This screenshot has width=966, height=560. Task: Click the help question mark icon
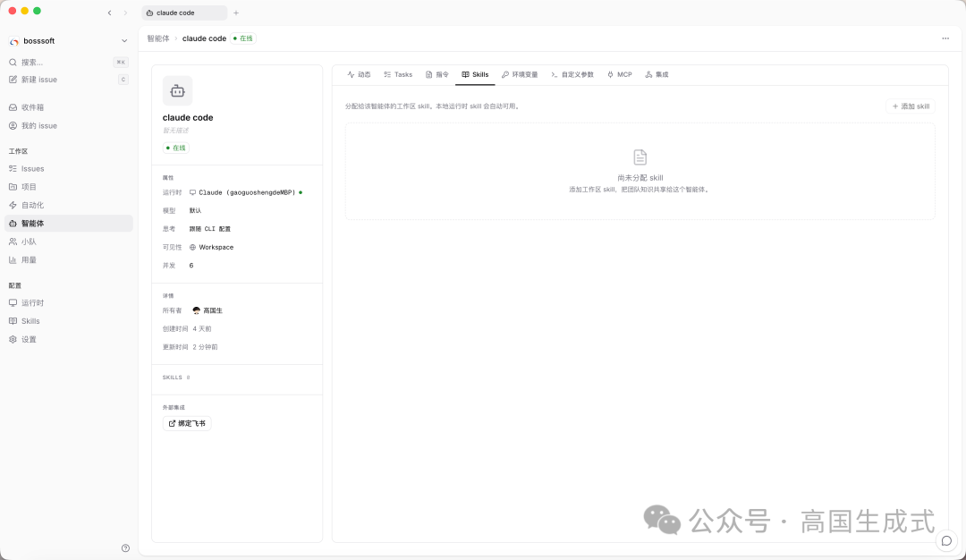126,548
